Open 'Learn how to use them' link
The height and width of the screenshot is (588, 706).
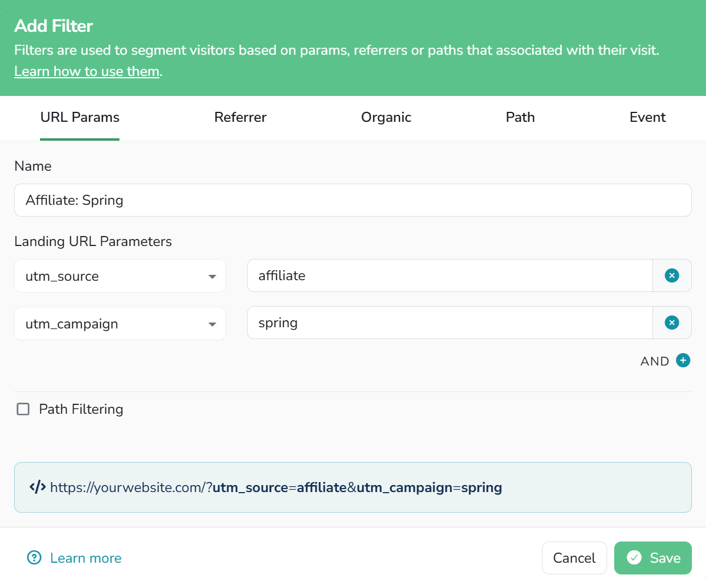point(87,72)
